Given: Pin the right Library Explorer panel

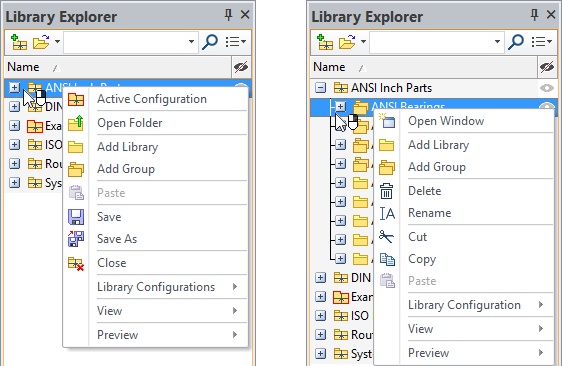Looking at the screenshot, I should 534,15.
